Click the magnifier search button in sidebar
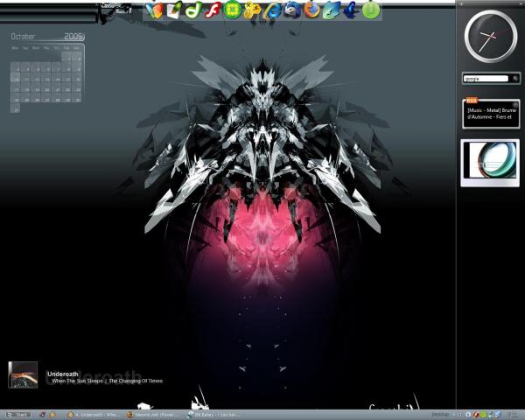 515,78
